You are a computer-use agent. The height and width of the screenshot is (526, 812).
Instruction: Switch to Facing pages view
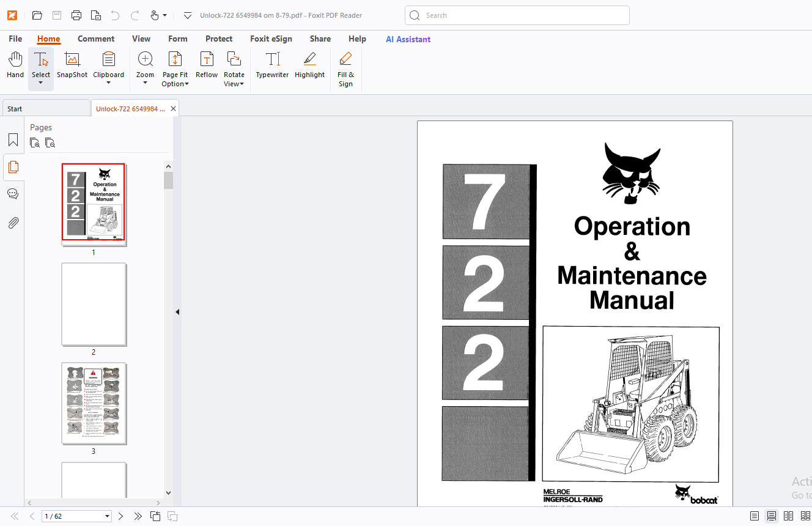(x=789, y=516)
